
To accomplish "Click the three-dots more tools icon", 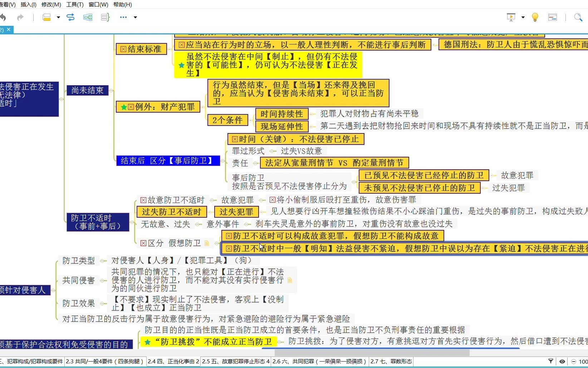I will pyautogui.click(x=123, y=17).
